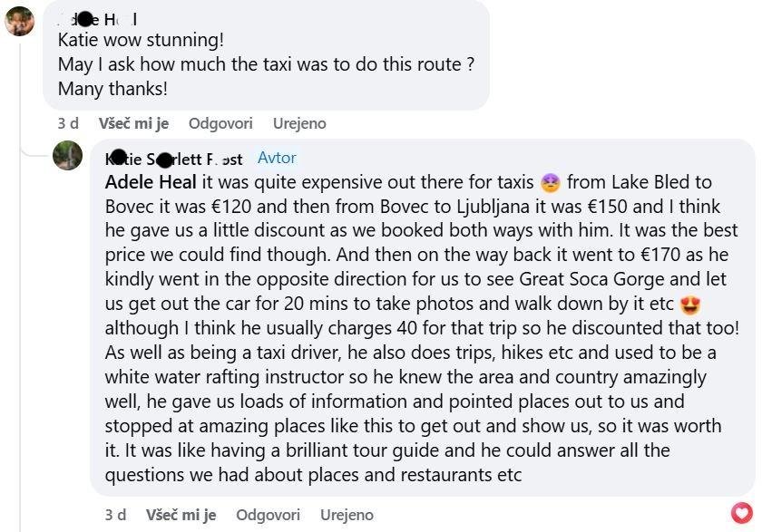View edit history via Urejeno on first comment
Image resolution: width=762 pixels, height=532 pixels.
[x=299, y=123]
